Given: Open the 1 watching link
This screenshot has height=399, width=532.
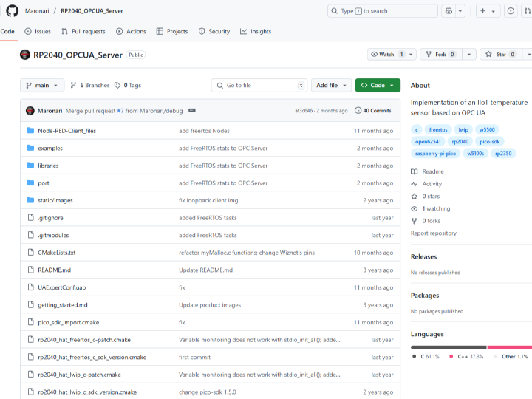Looking at the screenshot, I should click(431, 208).
